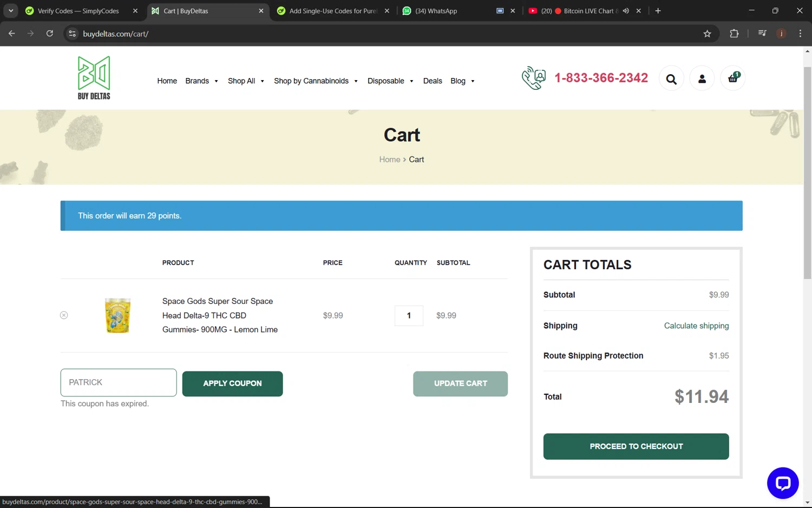Click the 'This coupon has expired.' message

(104, 403)
